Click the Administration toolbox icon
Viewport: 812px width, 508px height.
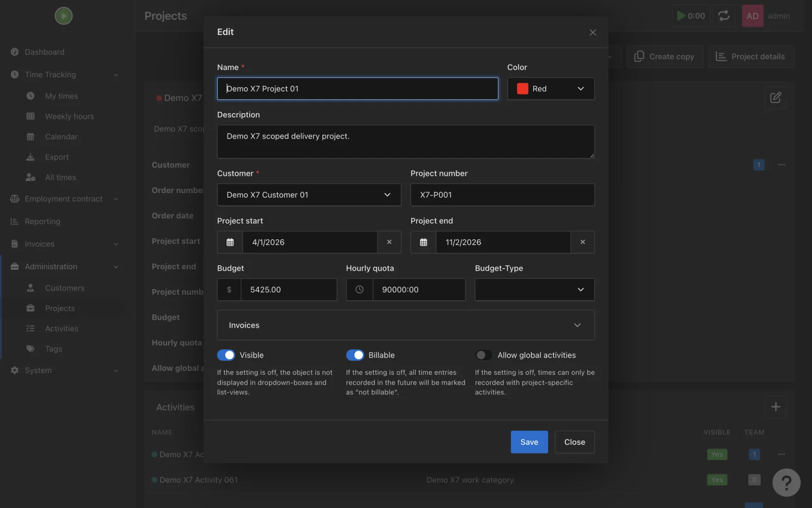(x=15, y=267)
